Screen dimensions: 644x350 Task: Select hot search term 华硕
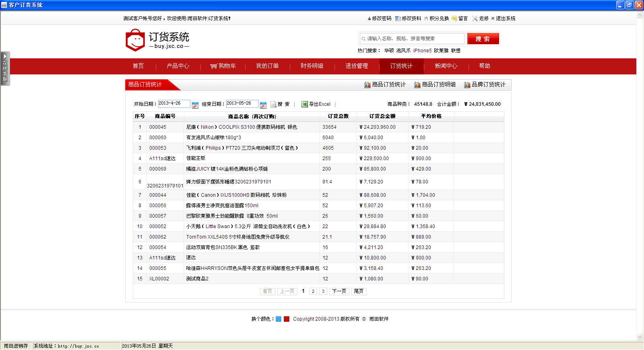coord(389,51)
